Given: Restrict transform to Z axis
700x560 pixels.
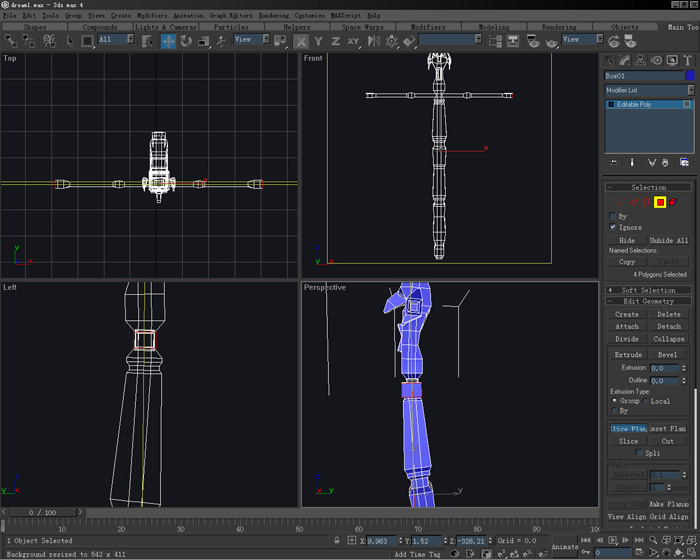Looking at the screenshot, I should pyautogui.click(x=335, y=42).
